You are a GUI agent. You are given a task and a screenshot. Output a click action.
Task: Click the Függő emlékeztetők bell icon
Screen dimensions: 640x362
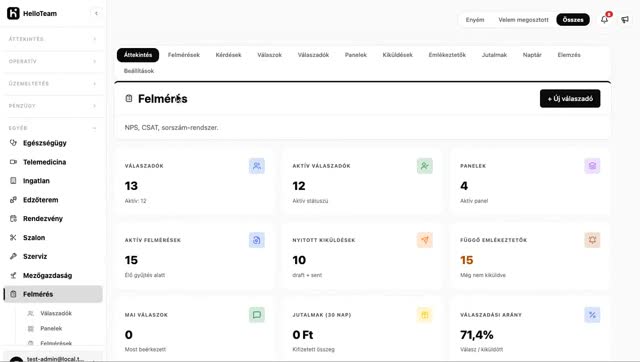coord(592,240)
